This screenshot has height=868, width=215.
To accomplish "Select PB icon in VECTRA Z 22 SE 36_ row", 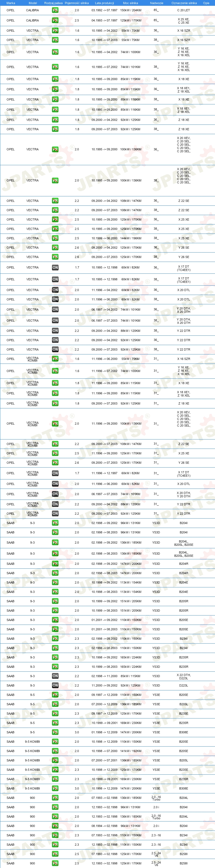I will coord(55,201).
